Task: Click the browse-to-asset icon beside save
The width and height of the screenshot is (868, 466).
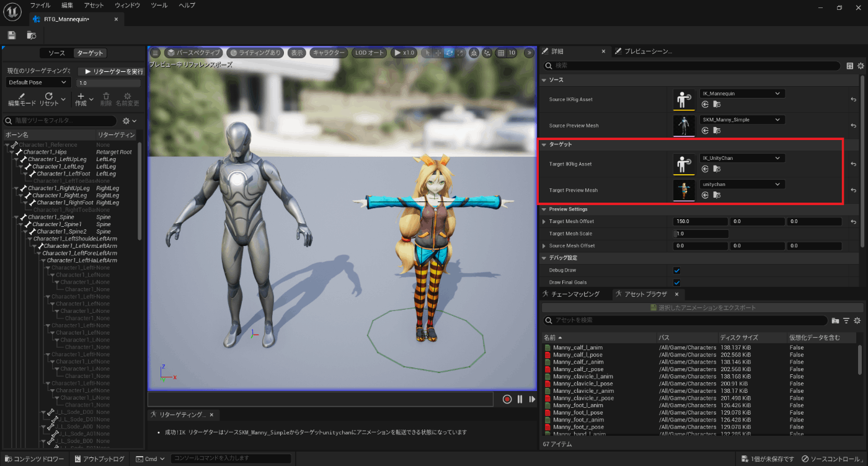Action: coord(32,35)
